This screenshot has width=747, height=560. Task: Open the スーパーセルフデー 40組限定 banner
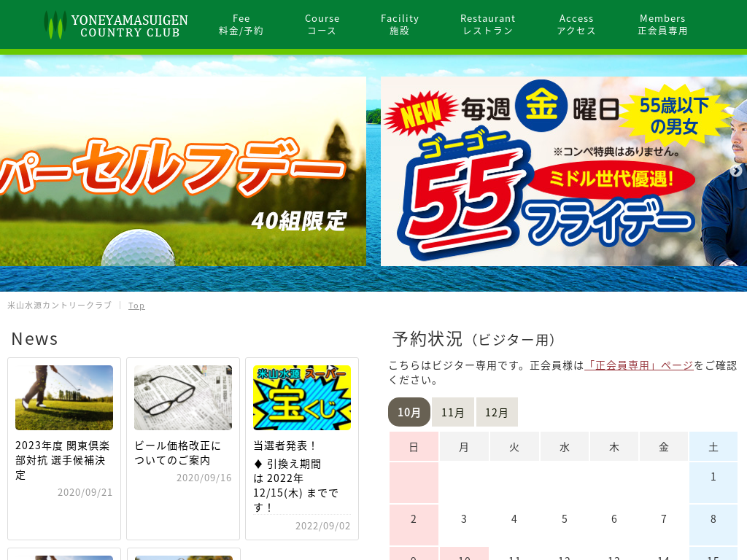pyautogui.click(x=183, y=171)
